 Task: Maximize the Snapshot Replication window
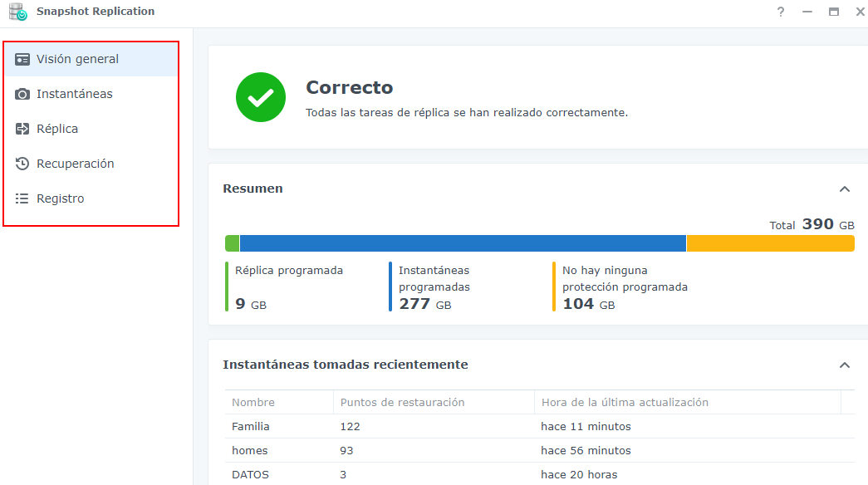click(833, 12)
